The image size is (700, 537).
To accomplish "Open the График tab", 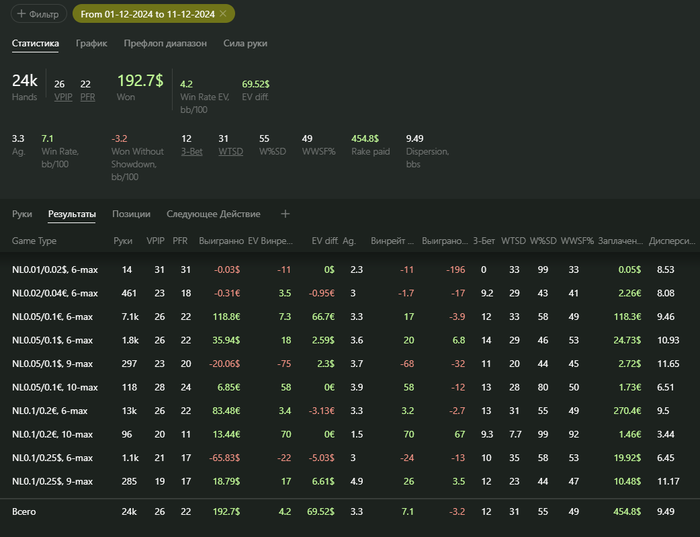I will pyautogui.click(x=91, y=44).
